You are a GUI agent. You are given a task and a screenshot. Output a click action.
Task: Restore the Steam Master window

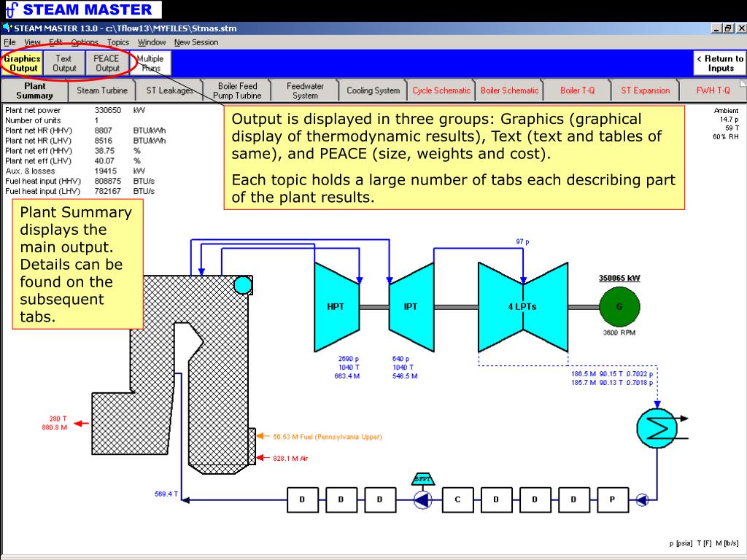[728, 28]
